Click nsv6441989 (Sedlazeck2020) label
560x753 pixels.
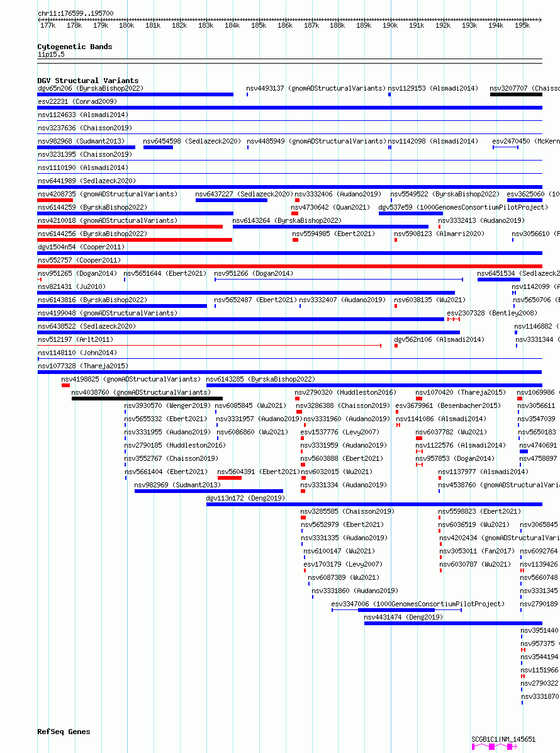click(x=87, y=181)
